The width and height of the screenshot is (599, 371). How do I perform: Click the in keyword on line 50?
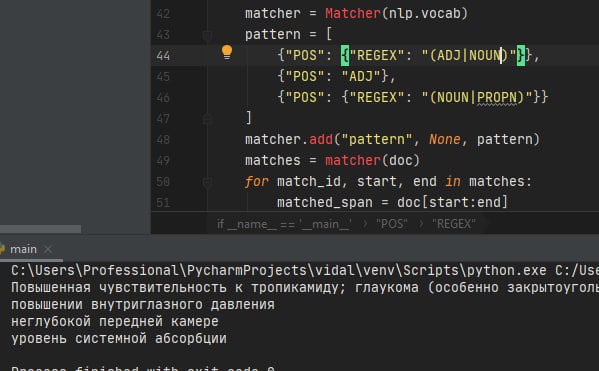coord(453,181)
